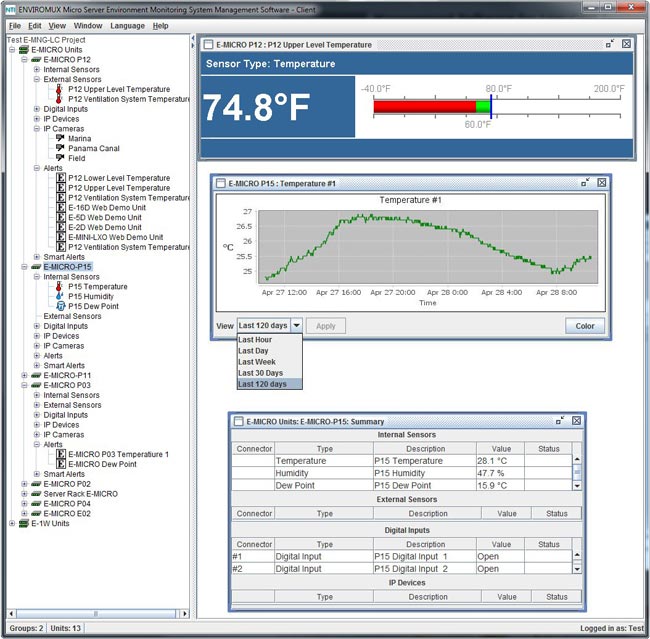The height and width of the screenshot is (639, 650).
Task: Click the NTI application icon in title bar
Action: (x=10, y=10)
